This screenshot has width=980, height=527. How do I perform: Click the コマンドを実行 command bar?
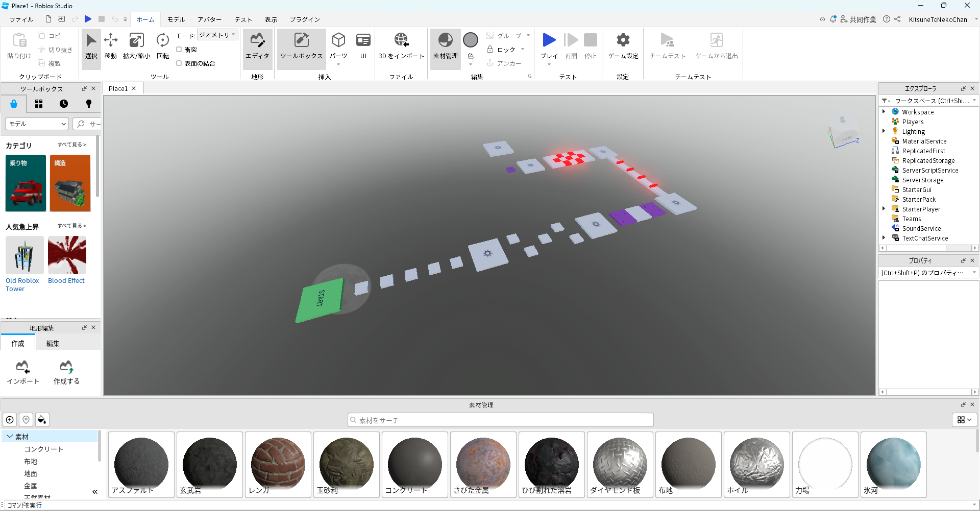pyautogui.click(x=489, y=505)
